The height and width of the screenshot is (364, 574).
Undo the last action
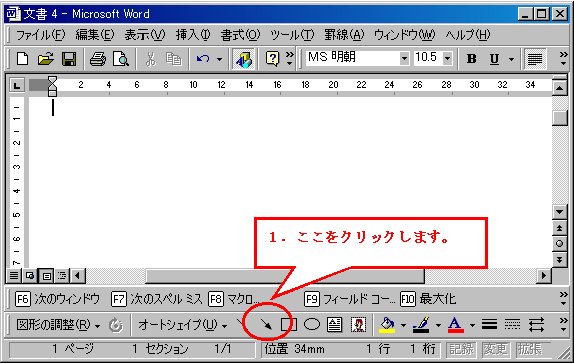pyautogui.click(x=203, y=59)
